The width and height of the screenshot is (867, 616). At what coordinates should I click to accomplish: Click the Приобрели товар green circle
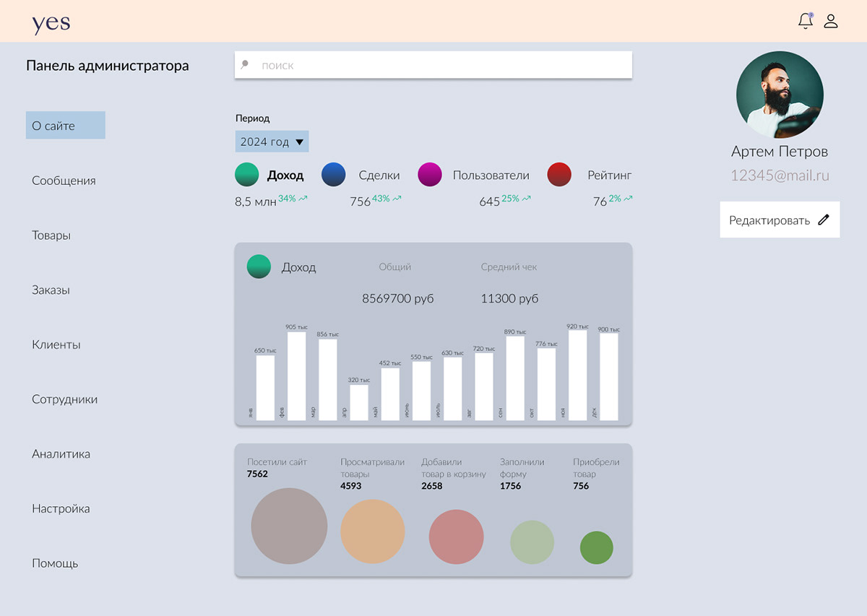596,547
